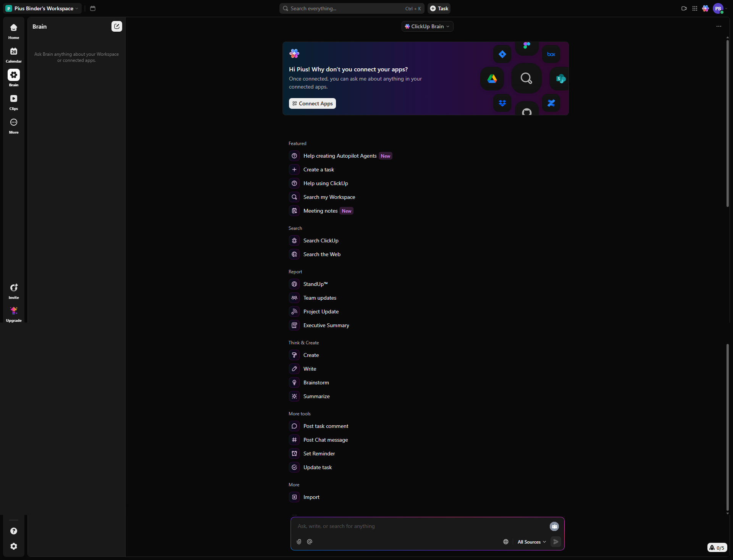Click the Connect Apps button
The image size is (733, 560).
312,103
